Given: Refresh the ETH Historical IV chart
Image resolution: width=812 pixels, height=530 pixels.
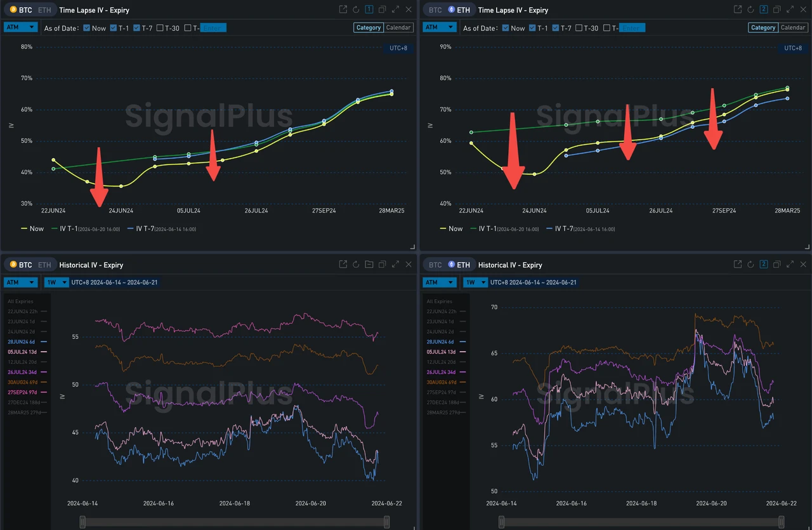Looking at the screenshot, I should tap(750, 265).
